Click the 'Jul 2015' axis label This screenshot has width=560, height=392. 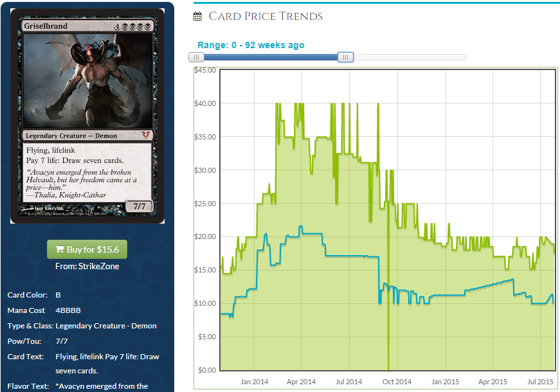540,382
